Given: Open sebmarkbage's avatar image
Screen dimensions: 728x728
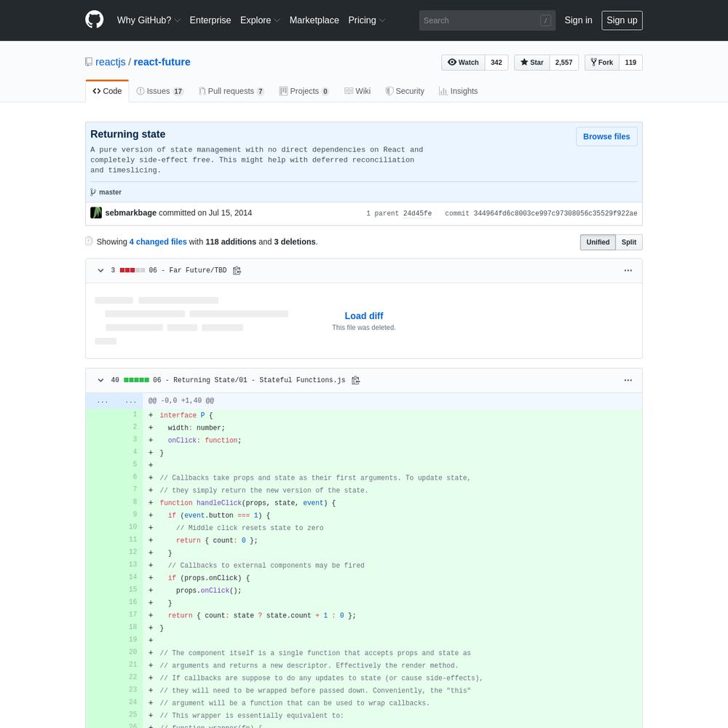Looking at the screenshot, I should click(96, 213).
